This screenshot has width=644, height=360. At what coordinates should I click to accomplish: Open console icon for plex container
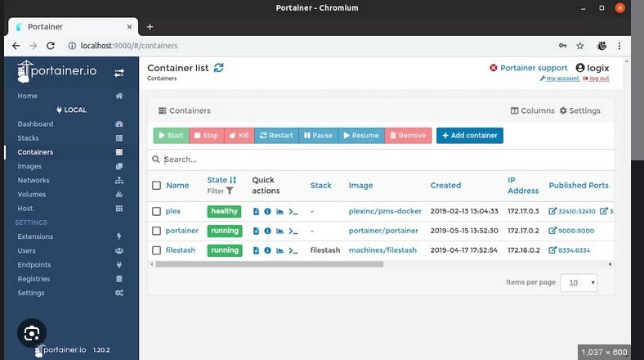[293, 211]
